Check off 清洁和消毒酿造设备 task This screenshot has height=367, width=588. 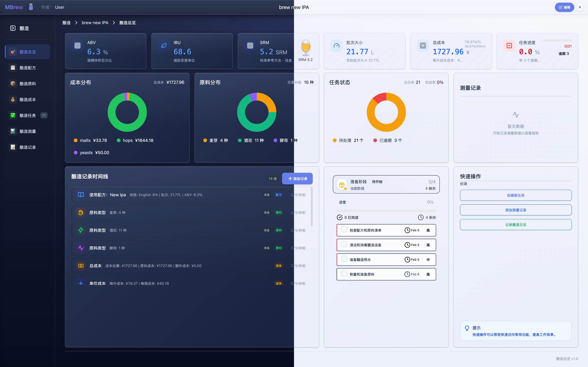pos(344,244)
